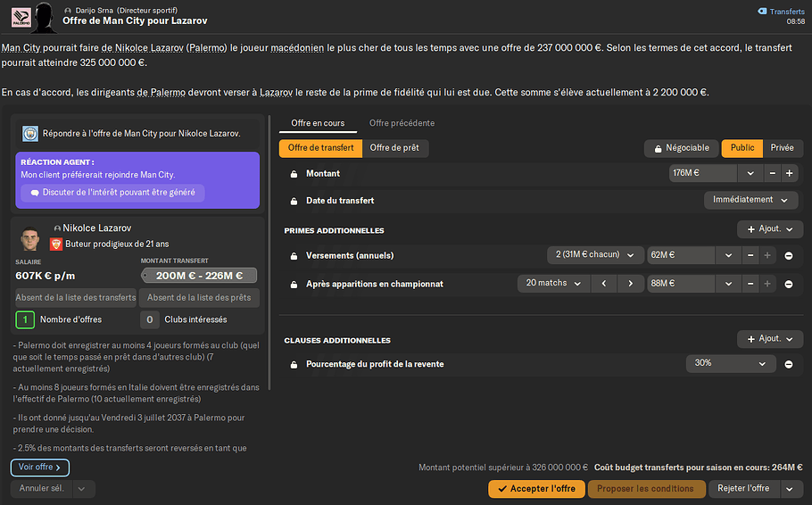Remove Après apparitions en championnat clause
This screenshot has width=812, height=505.
pyautogui.click(x=789, y=284)
